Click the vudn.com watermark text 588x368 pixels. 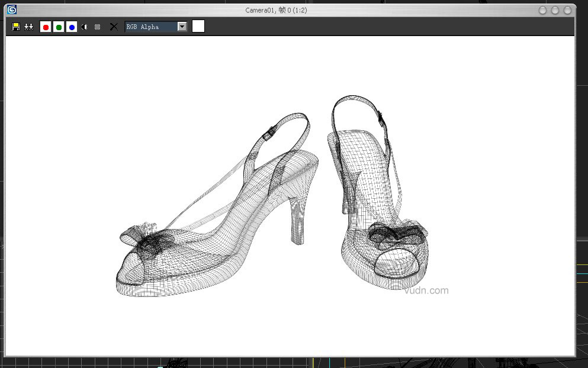pos(426,290)
